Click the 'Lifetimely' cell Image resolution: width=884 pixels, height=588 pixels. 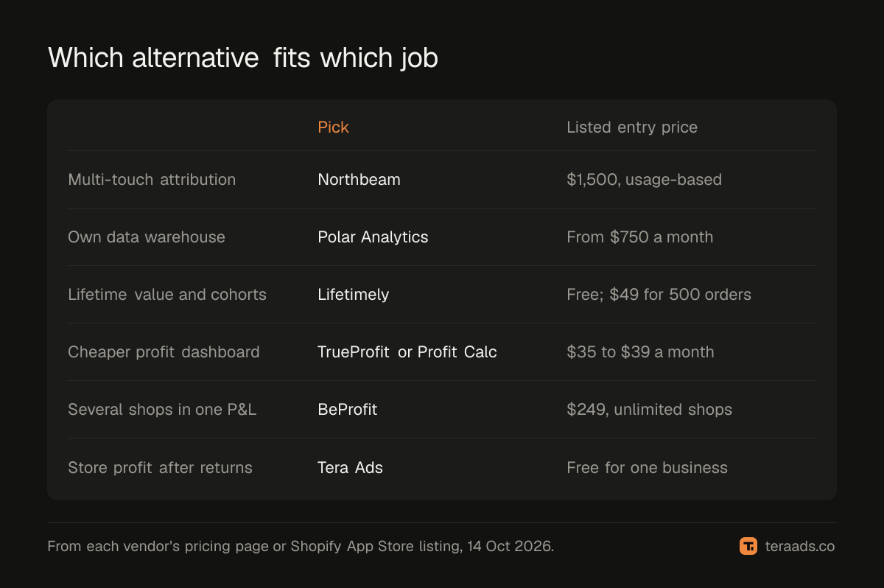pyautogui.click(x=353, y=294)
